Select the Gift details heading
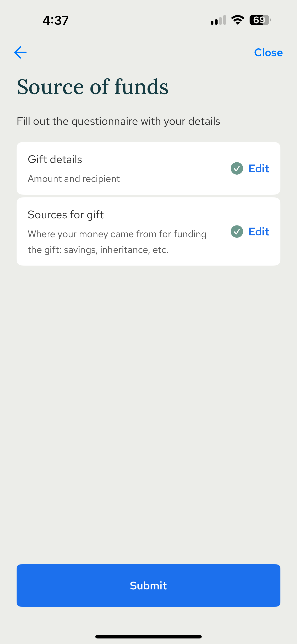297x644 pixels. pyautogui.click(x=55, y=159)
